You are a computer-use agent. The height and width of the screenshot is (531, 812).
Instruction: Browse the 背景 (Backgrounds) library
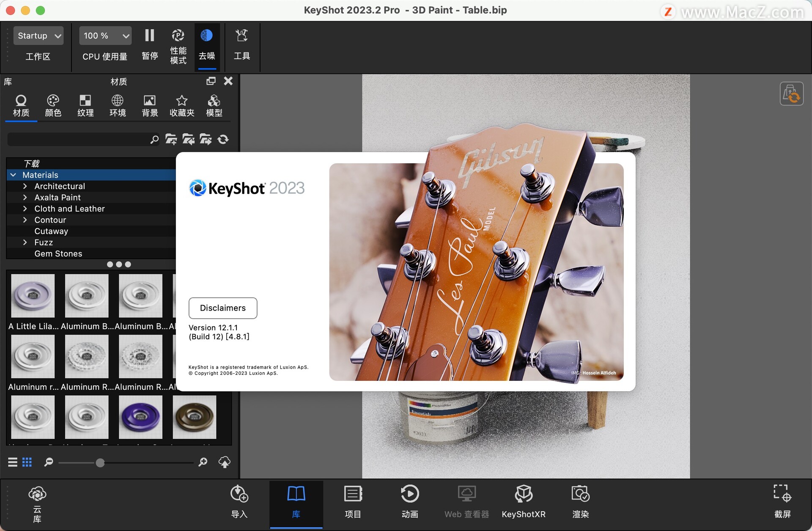tap(149, 105)
